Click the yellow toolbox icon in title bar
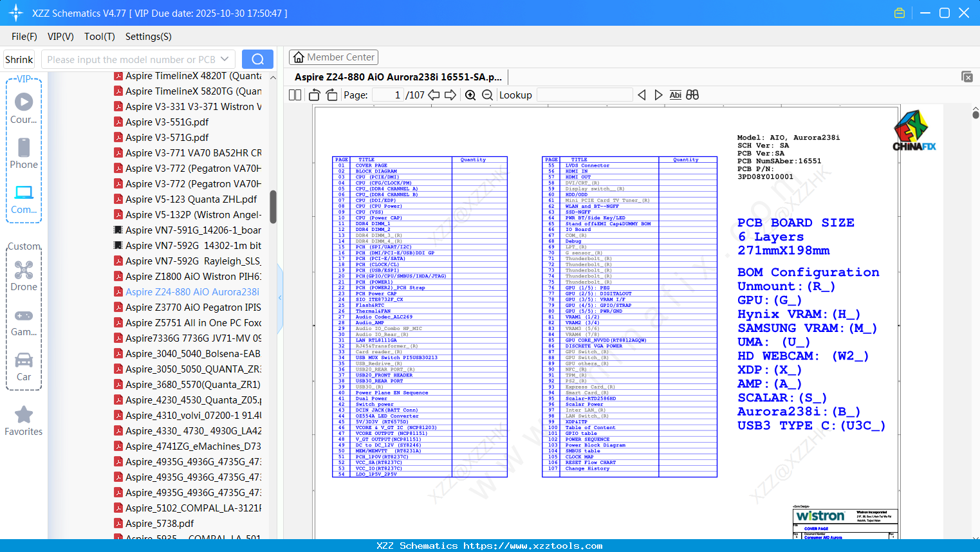The height and width of the screenshot is (552, 980). coord(900,13)
